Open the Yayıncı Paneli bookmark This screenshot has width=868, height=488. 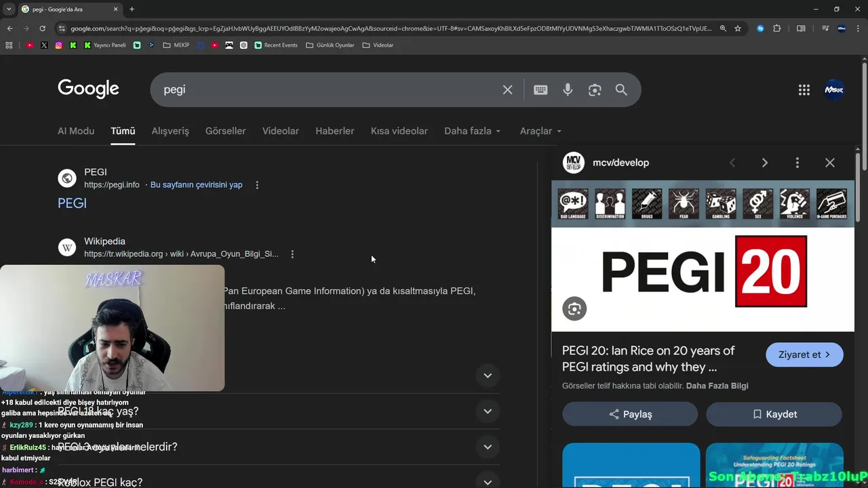point(105,45)
